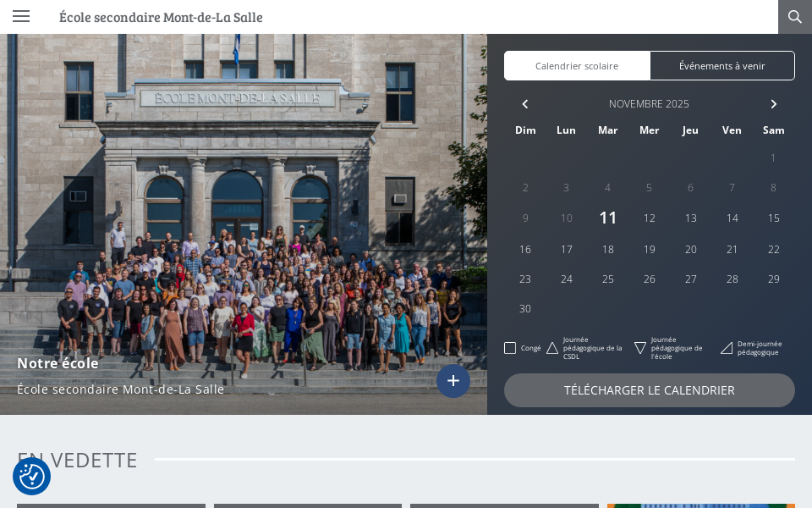Select November 21 in the calendar
This screenshot has height=508, width=812.
[x=732, y=250]
